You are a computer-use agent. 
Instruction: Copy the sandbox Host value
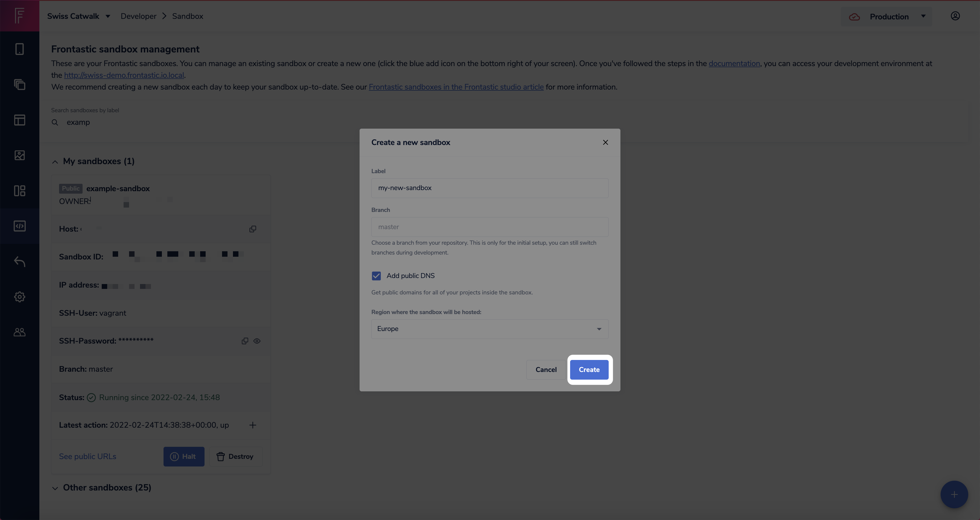(x=253, y=229)
